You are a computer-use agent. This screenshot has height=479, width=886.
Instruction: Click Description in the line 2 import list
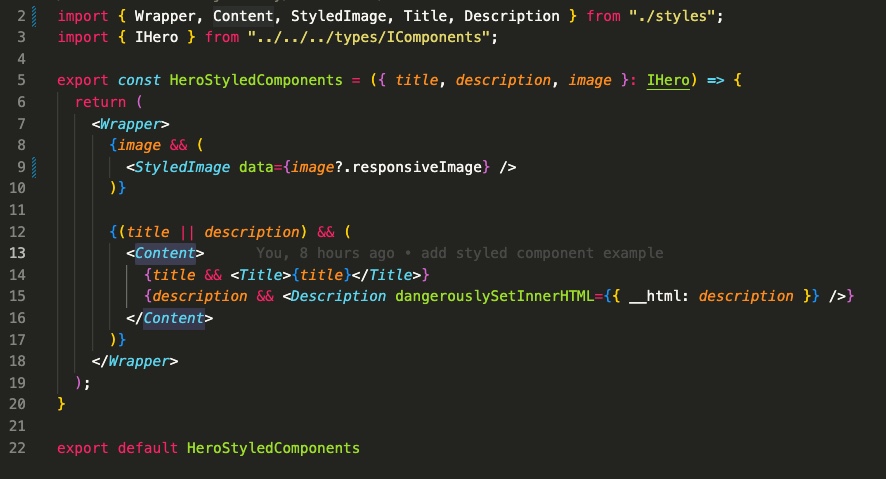click(x=511, y=16)
